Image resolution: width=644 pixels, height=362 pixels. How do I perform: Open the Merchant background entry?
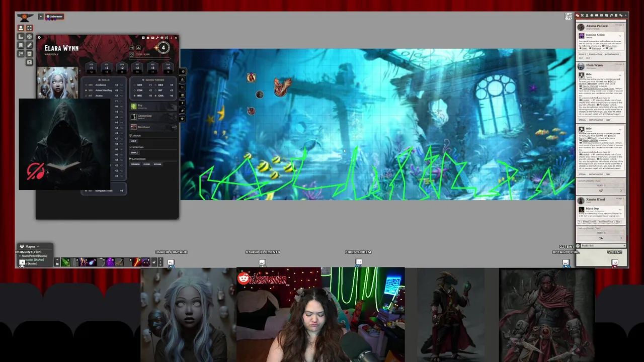tap(153, 127)
